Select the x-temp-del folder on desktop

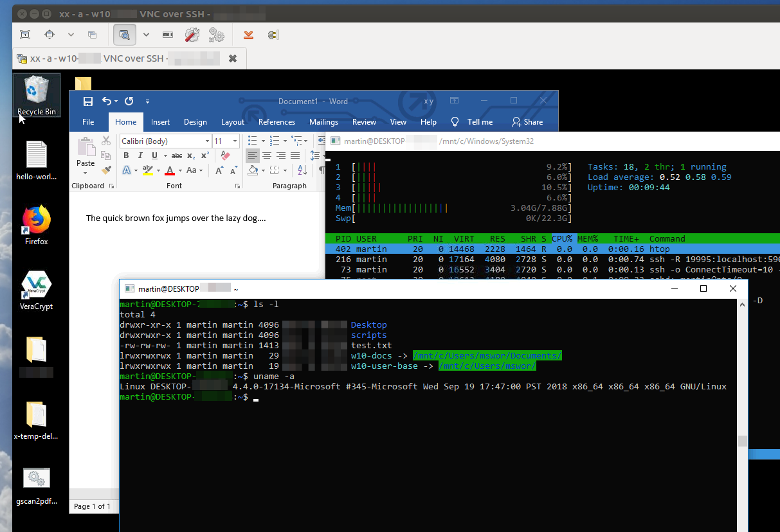[x=37, y=421]
